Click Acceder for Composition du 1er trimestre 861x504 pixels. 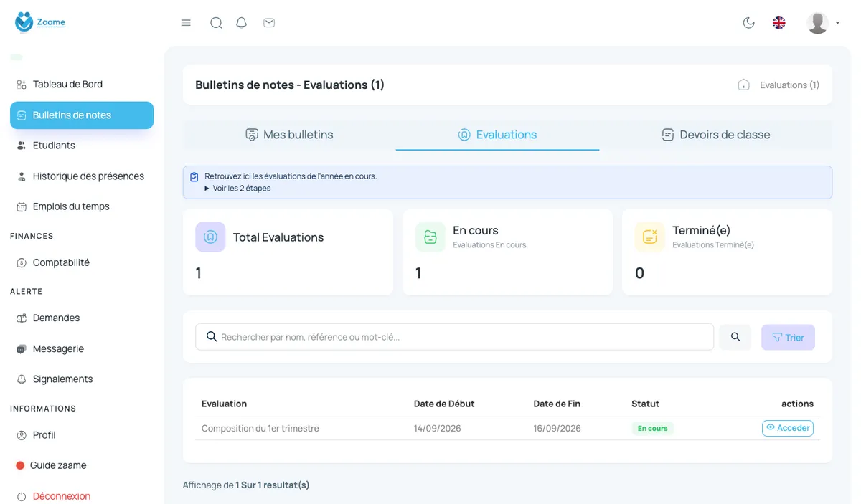pos(788,428)
